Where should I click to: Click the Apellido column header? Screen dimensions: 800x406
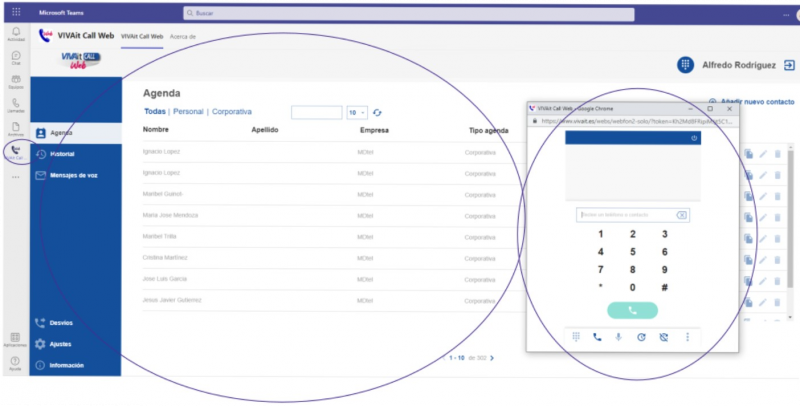tap(265, 131)
